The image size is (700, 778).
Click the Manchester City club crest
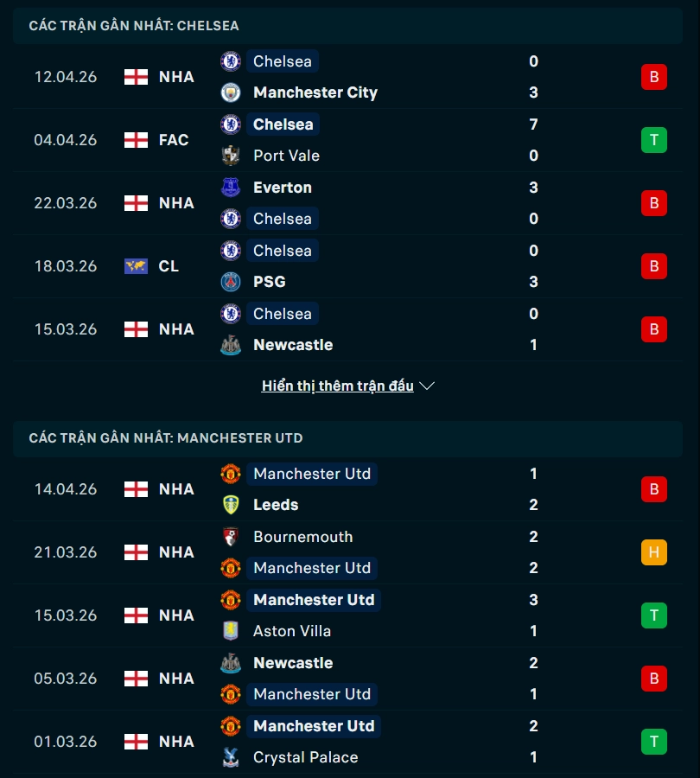[x=231, y=92]
